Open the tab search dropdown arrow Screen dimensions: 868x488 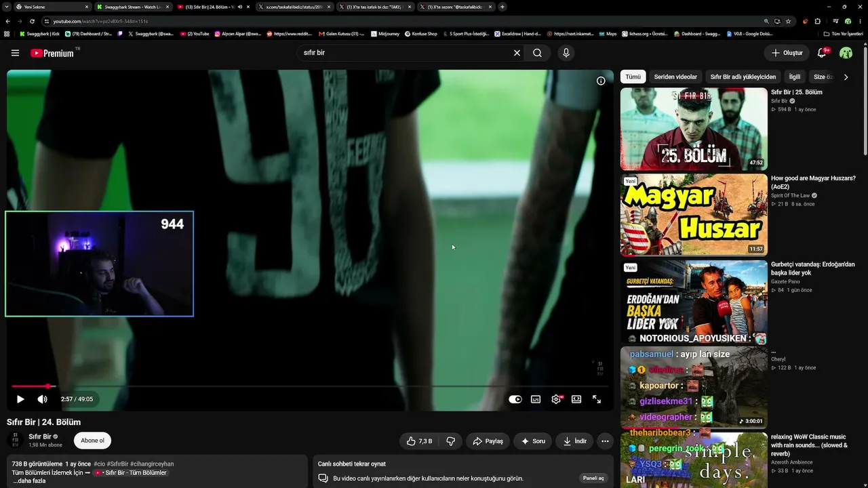tap(7, 7)
